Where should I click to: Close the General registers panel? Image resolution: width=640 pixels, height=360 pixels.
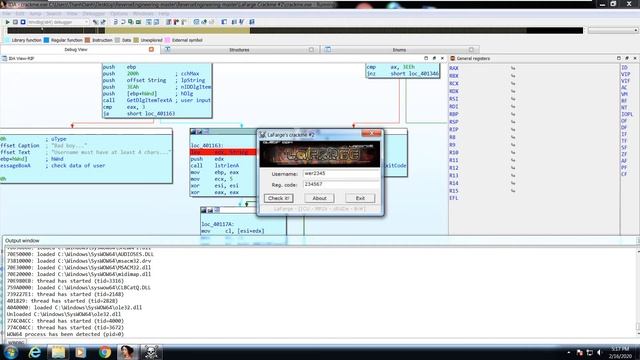635,58
